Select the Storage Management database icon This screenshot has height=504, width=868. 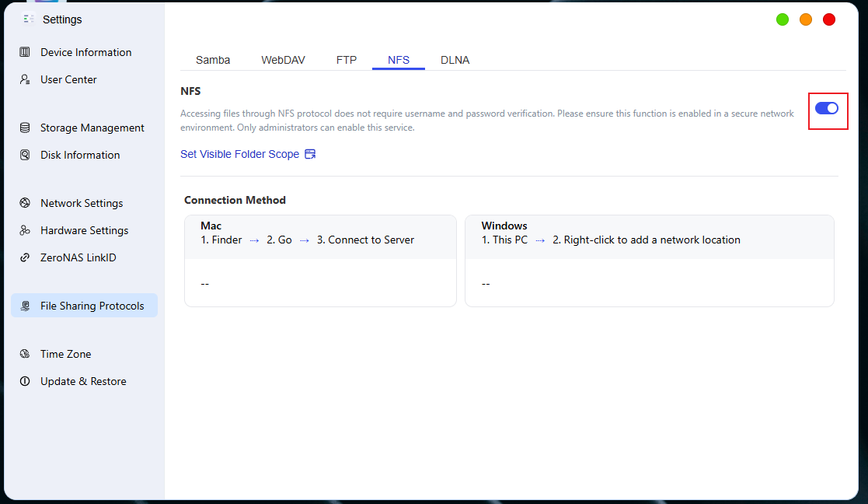pos(25,128)
